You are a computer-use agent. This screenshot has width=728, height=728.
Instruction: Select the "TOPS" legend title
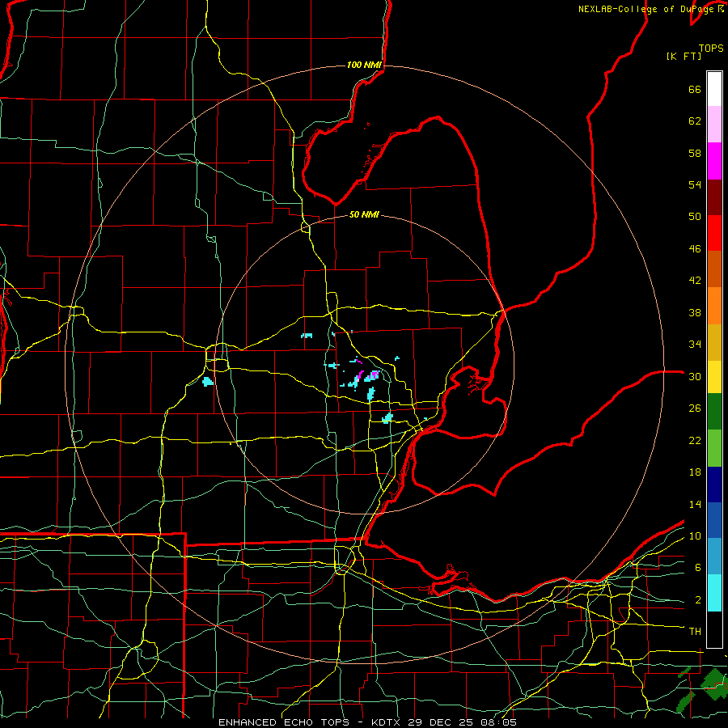click(x=711, y=49)
